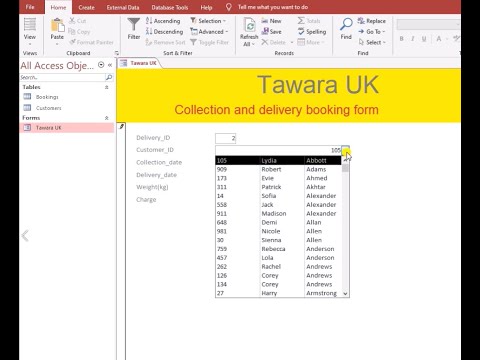Screen dimensions: 480x360
Task: Switch to the External Data tab
Action: (123, 7)
